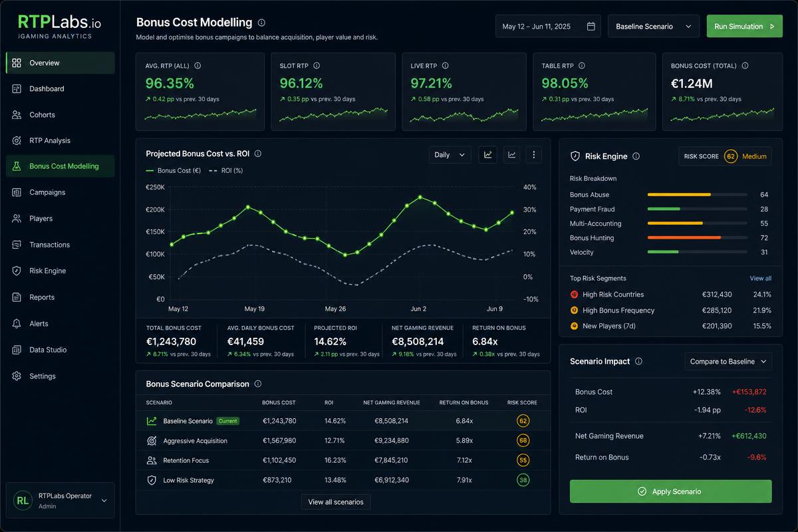The width and height of the screenshot is (798, 532).
Task: Click info icon beside Bonus Scenario Comparison
Action: pyautogui.click(x=258, y=384)
